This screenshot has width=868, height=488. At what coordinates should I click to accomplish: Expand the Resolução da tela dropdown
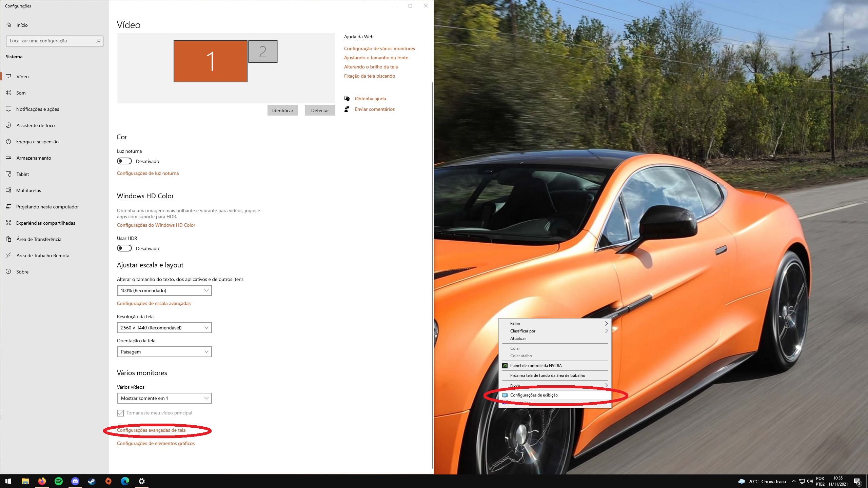coord(164,328)
